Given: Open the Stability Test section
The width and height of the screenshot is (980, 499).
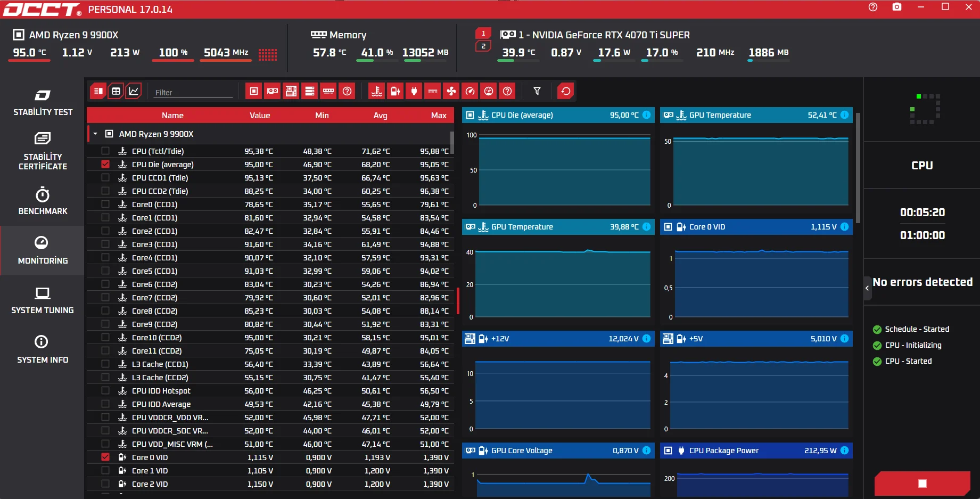Looking at the screenshot, I should pos(43,102).
